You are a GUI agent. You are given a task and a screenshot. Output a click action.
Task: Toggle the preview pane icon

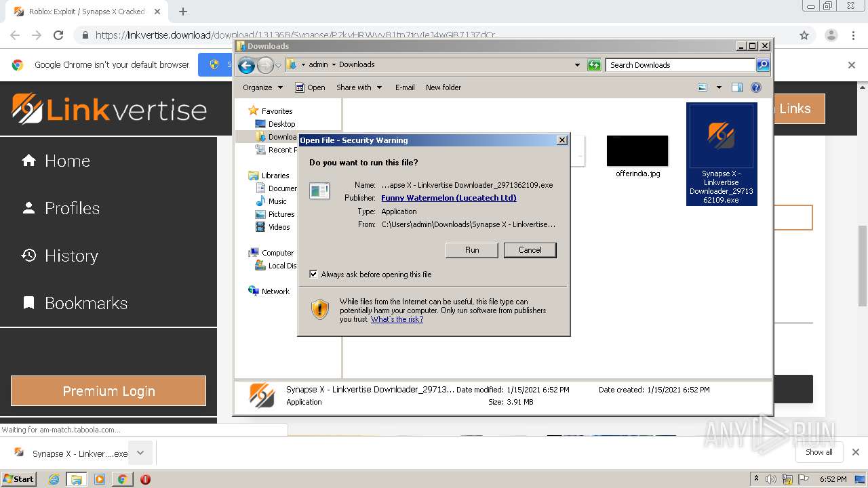point(737,87)
